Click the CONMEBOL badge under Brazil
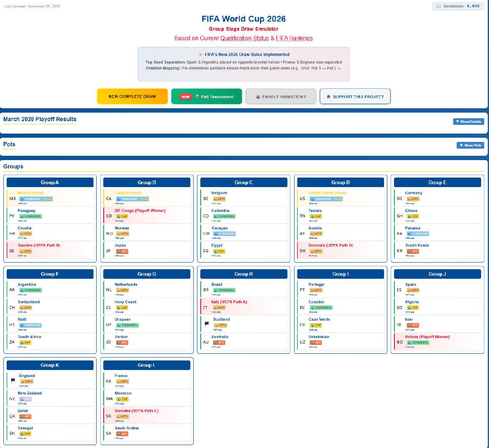Viewport: 489px width, 448px height. click(224, 290)
